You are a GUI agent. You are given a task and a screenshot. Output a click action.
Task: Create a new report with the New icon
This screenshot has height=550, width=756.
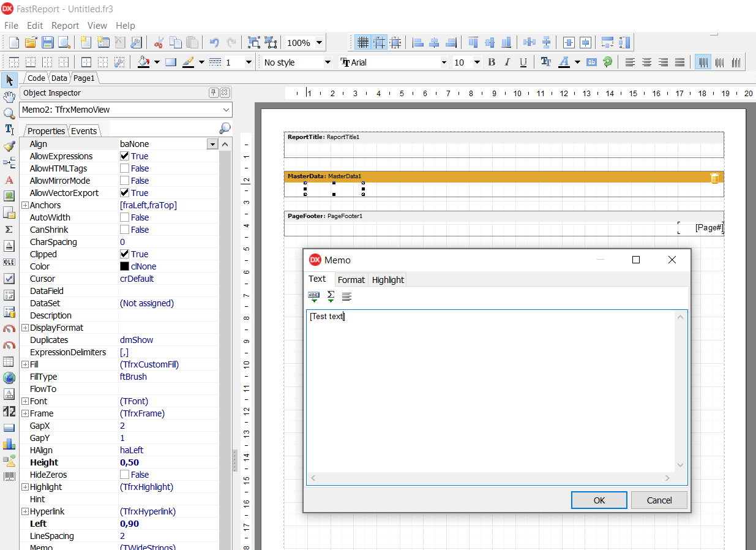coord(14,42)
